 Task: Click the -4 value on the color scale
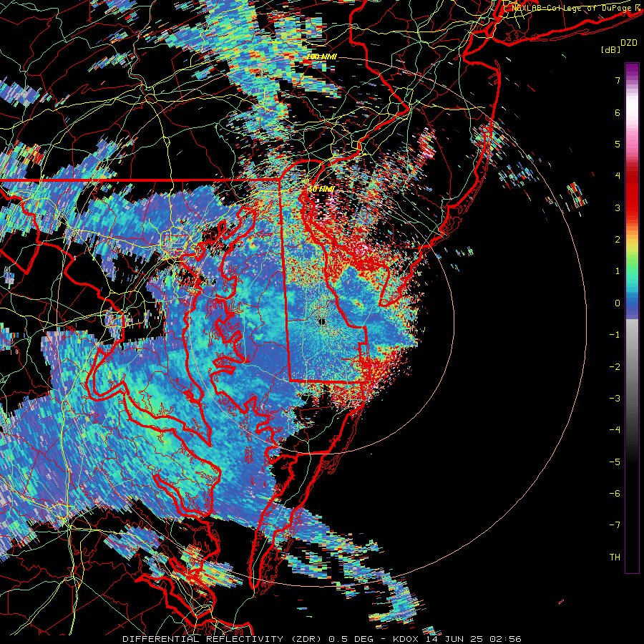[x=615, y=430]
